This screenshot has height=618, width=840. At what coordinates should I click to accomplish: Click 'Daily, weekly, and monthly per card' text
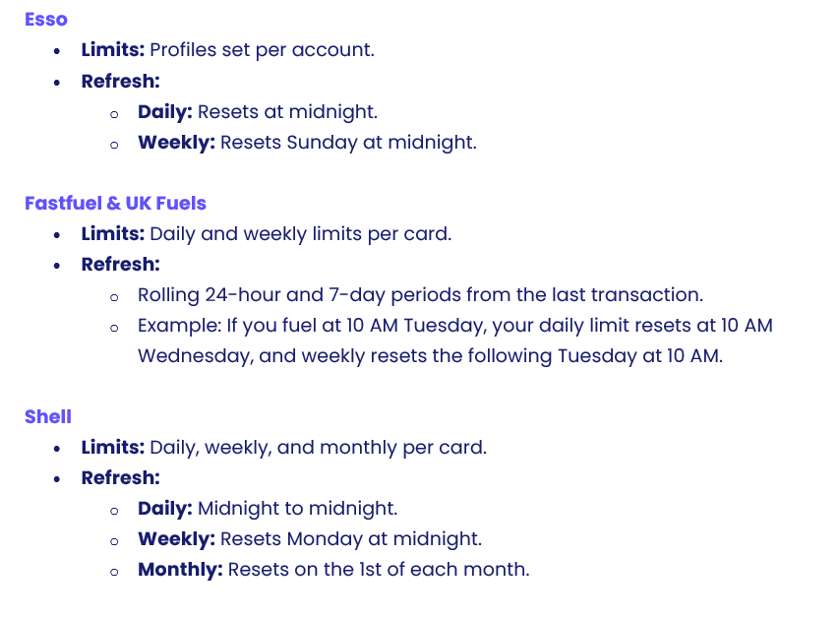coord(318,448)
